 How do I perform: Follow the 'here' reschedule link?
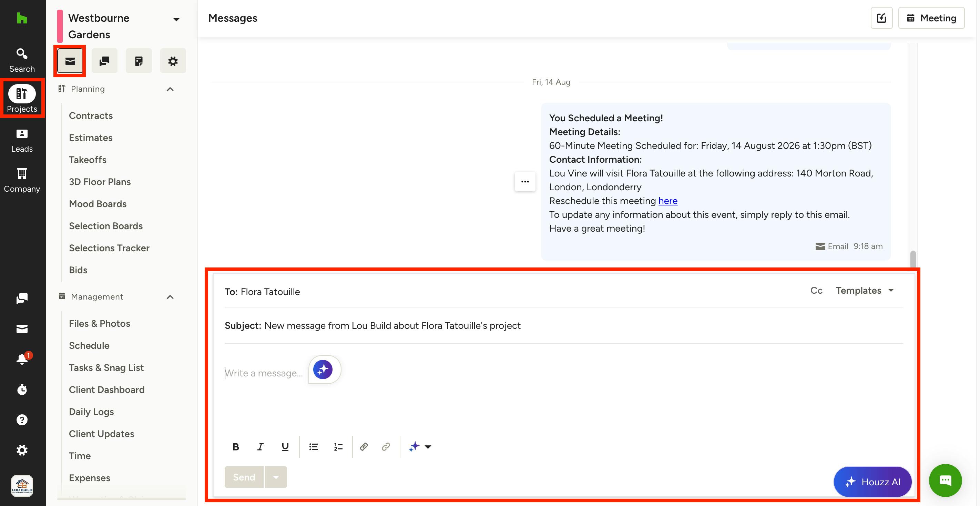[x=668, y=201]
